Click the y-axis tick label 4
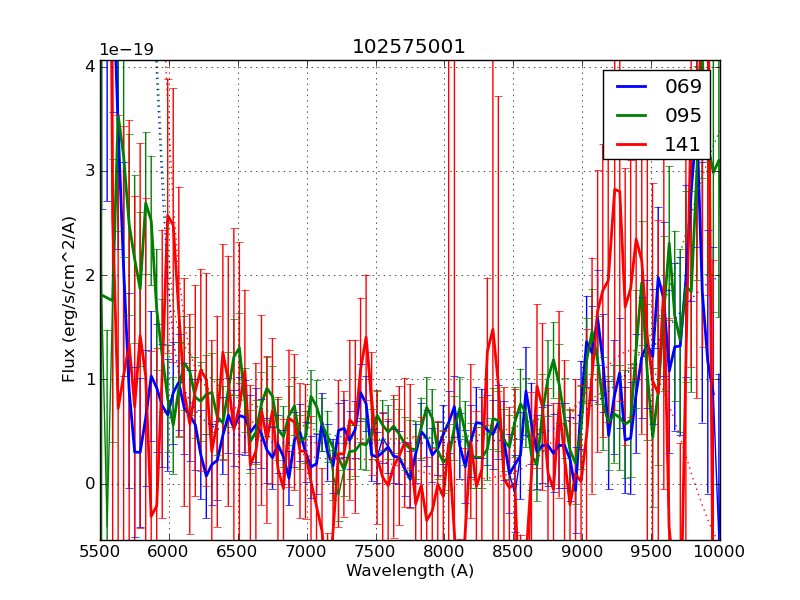The image size is (800, 600). 90,66
